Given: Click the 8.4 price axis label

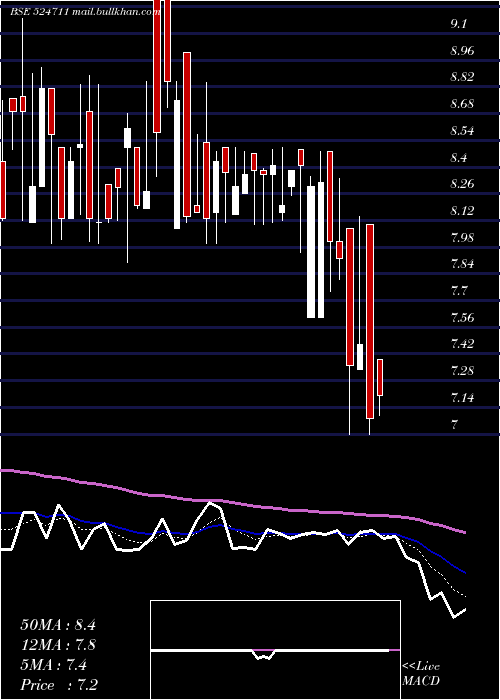Looking at the screenshot, I should (458, 158).
